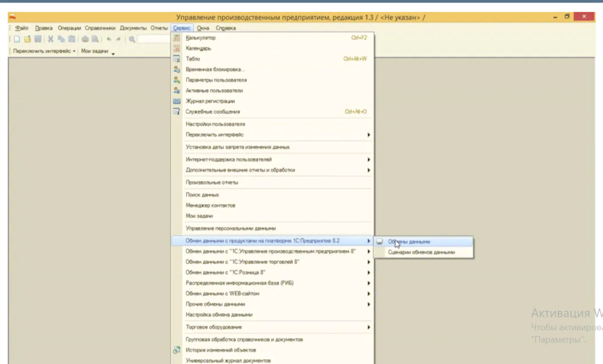603x364 pixels.
Task: Open the toolbar overflow arrow after Мои задачи
Action: (x=113, y=54)
